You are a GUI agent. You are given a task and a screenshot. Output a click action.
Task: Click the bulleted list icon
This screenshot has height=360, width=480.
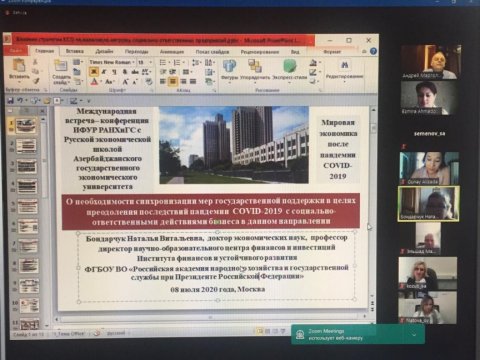click(x=163, y=62)
